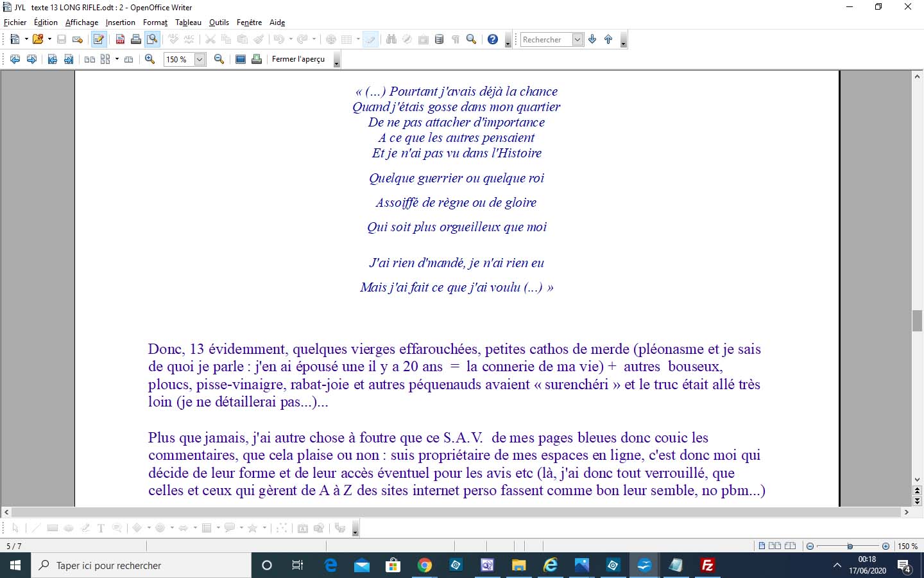The image size is (924, 578).
Task: Expand standard toolbar overflow options
Action: pyautogui.click(x=508, y=40)
